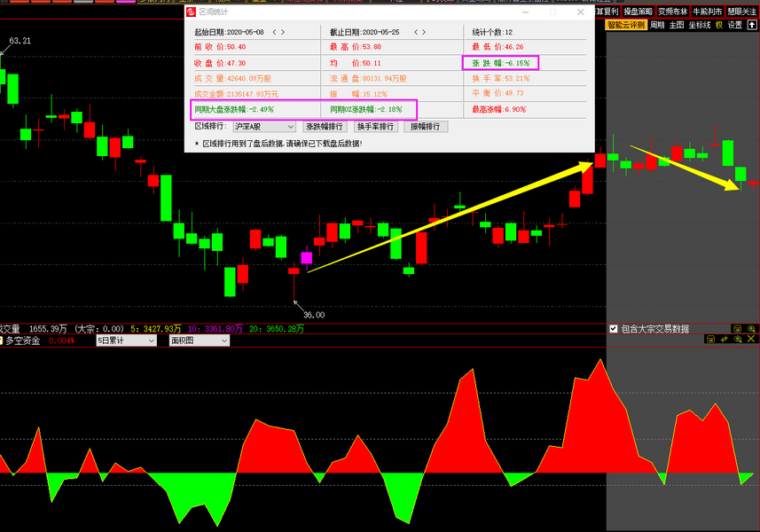
Task: Click the previous arrow next to 起始日期
Action: click(275, 31)
